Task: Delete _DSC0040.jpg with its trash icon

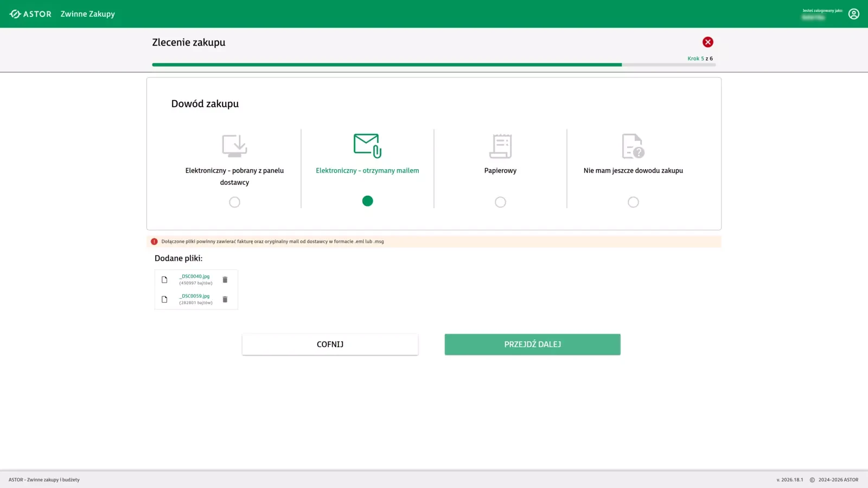Action: click(x=225, y=279)
